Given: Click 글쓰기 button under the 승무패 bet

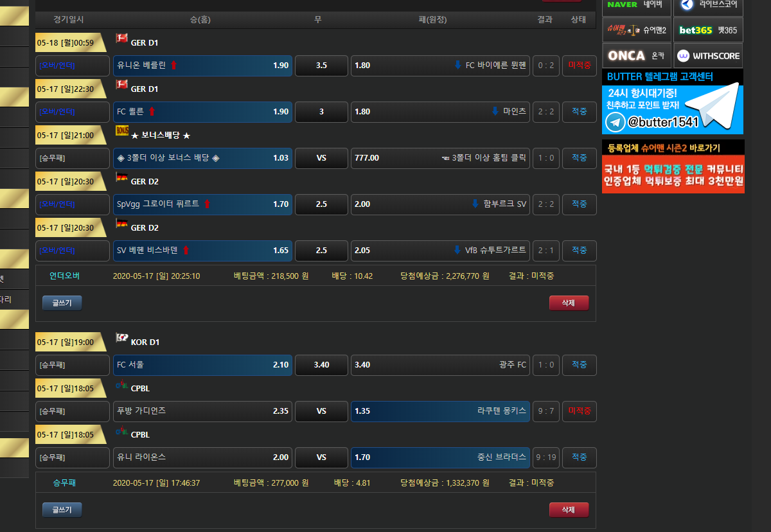Looking at the screenshot, I should [62, 510].
